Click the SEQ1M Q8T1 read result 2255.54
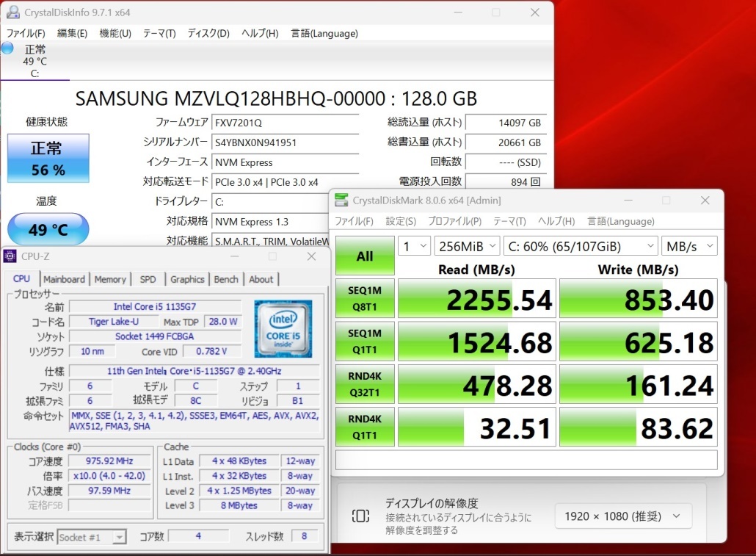756x556 pixels. [477, 298]
